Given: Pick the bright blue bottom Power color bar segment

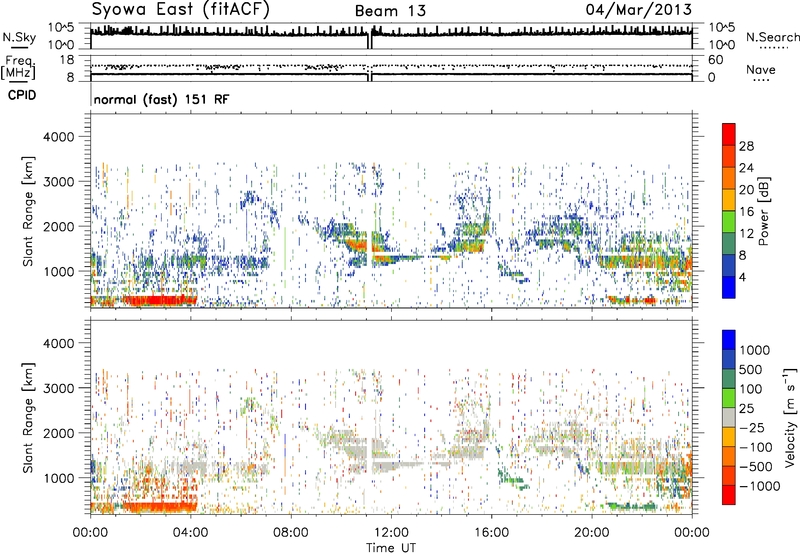Looking at the screenshot, I should pos(729,287).
